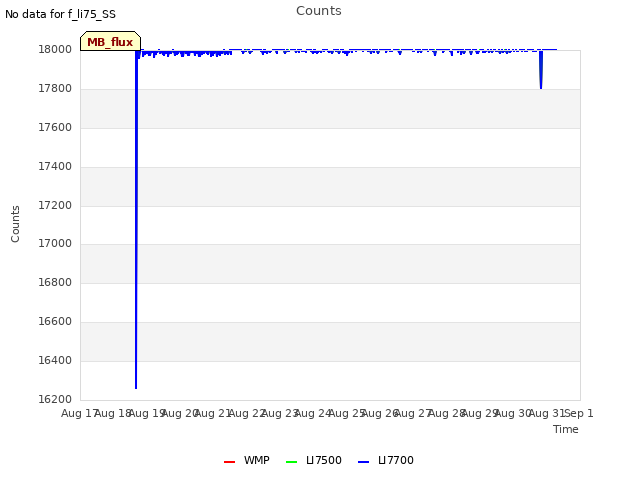
Task: Click the red WMP legend line swatch
Action: (229, 462)
